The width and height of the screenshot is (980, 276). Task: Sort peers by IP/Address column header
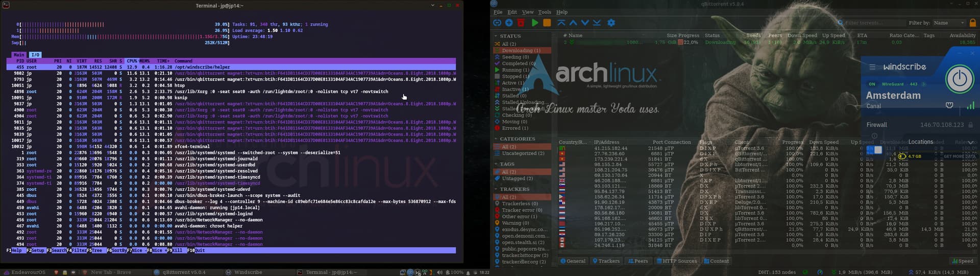tap(606, 143)
